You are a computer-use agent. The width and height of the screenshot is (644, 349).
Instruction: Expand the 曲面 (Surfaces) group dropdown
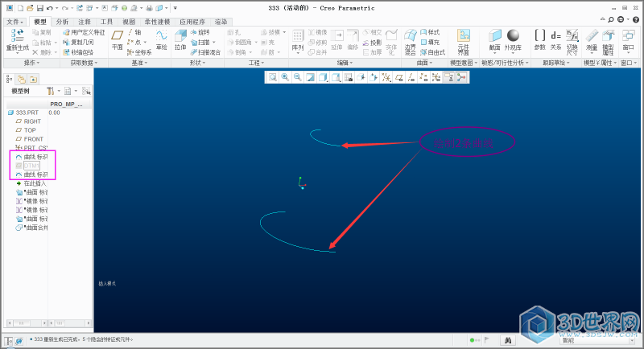425,63
